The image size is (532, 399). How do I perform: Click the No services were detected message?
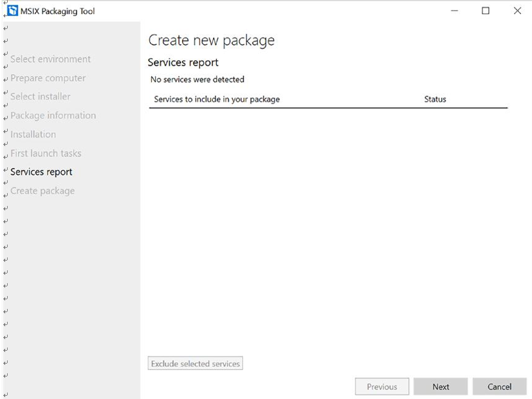(x=197, y=79)
